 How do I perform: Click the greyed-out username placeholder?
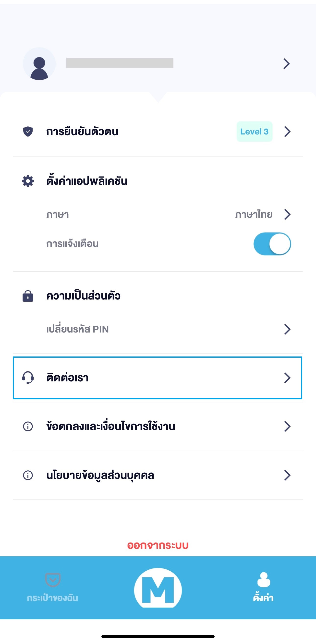pyautogui.click(x=120, y=63)
